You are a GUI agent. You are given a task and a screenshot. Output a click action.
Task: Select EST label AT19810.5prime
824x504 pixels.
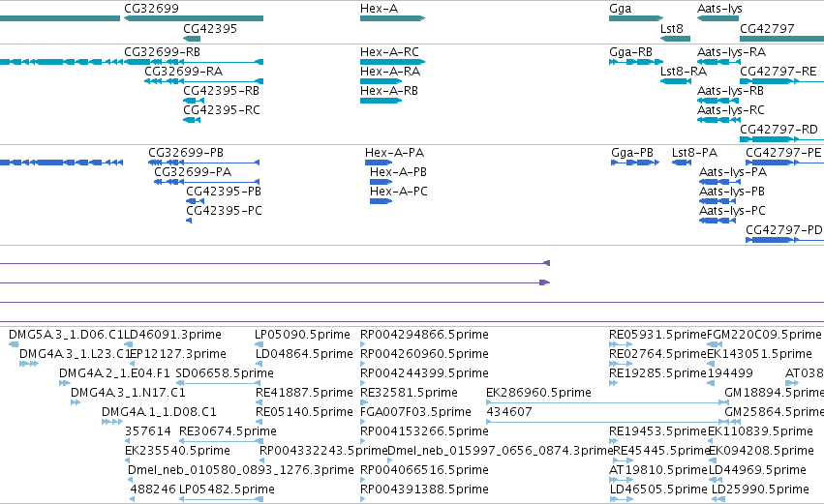click(x=657, y=470)
